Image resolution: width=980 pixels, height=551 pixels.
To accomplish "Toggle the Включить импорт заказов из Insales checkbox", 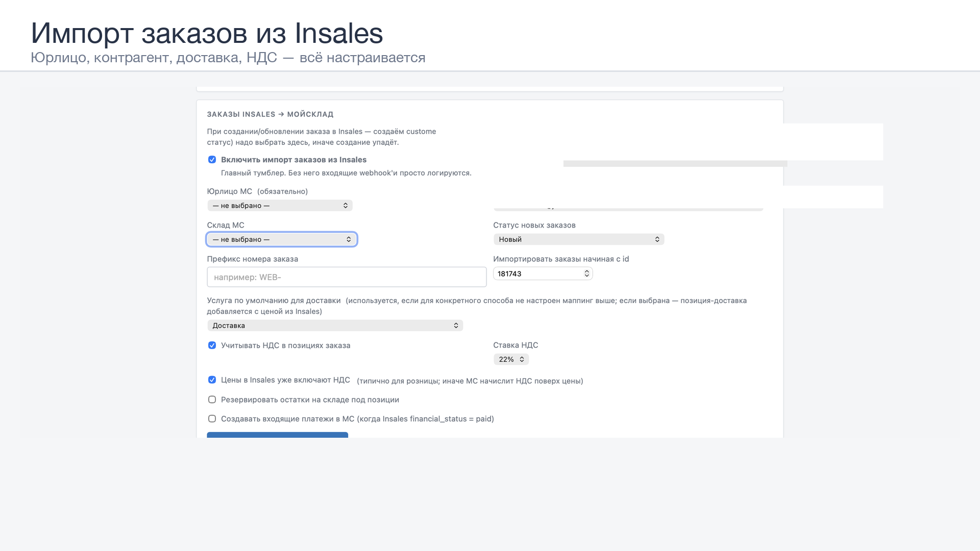I will coord(212,160).
